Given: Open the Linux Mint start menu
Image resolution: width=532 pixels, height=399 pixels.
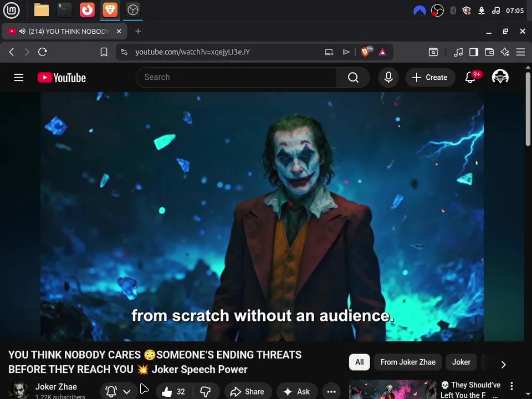Looking at the screenshot, I should [x=11, y=10].
